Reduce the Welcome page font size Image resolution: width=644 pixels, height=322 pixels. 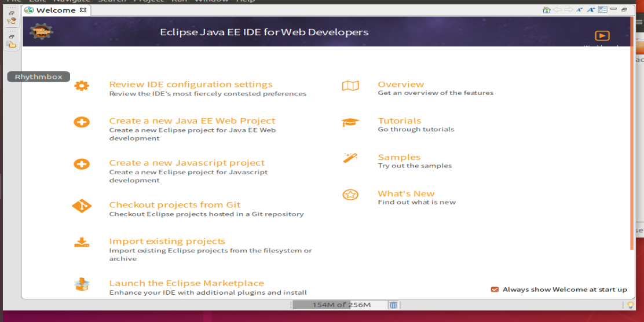click(580, 10)
